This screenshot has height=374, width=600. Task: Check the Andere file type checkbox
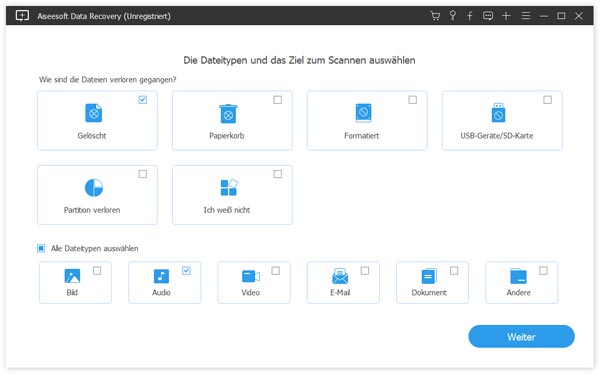click(x=543, y=271)
